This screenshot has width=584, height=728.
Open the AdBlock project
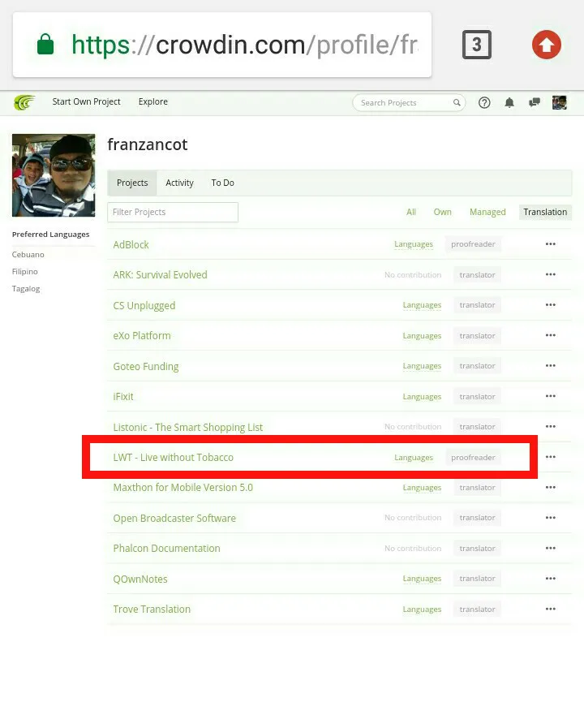pyautogui.click(x=131, y=244)
